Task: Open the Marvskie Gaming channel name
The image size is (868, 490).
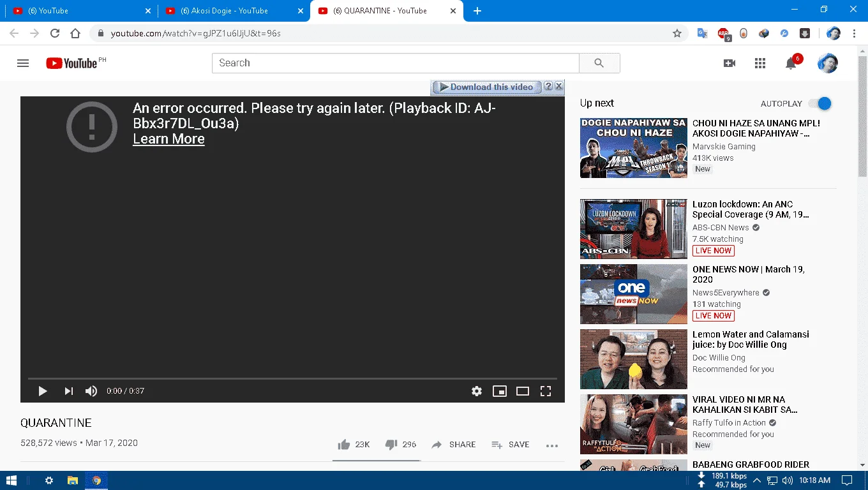Action: [724, 147]
